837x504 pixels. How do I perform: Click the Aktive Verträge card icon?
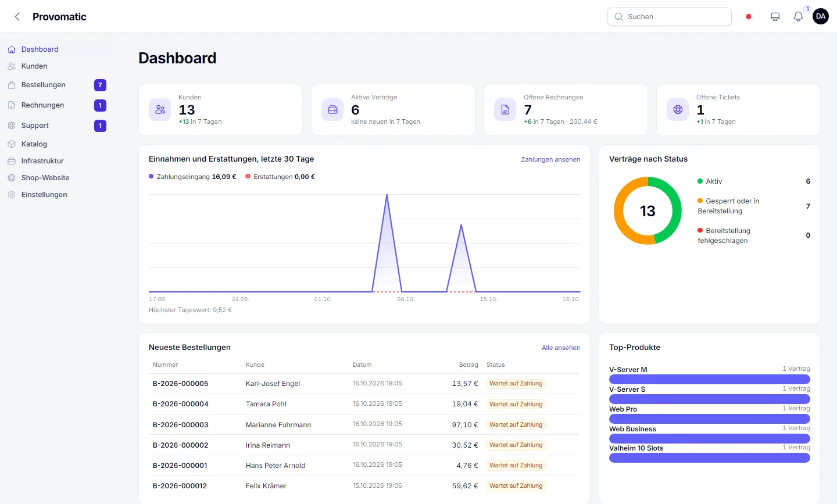coord(332,110)
